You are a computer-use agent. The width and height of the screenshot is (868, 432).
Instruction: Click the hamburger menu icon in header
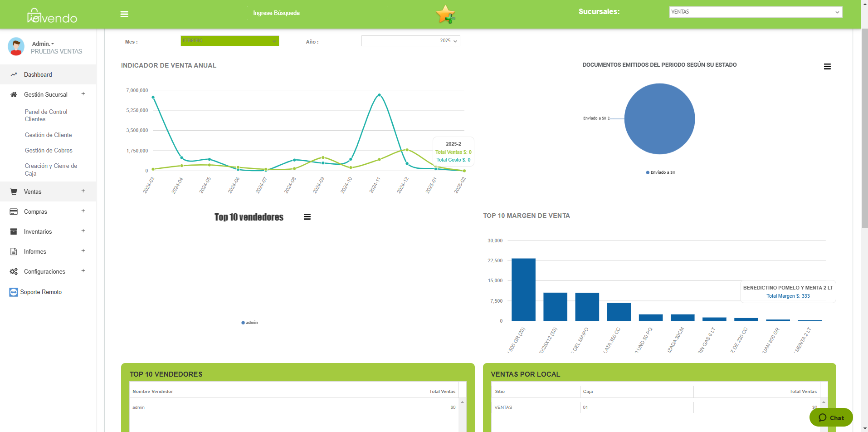[x=124, y=14]
